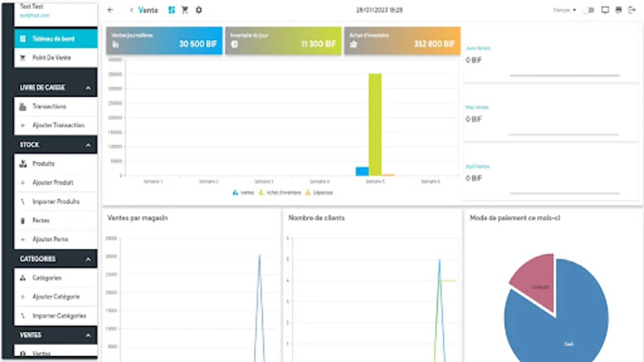The width and height of the screenshot is (644, 362).
Task: Open Catégories in sidebar
Action: tap(56, 278)
